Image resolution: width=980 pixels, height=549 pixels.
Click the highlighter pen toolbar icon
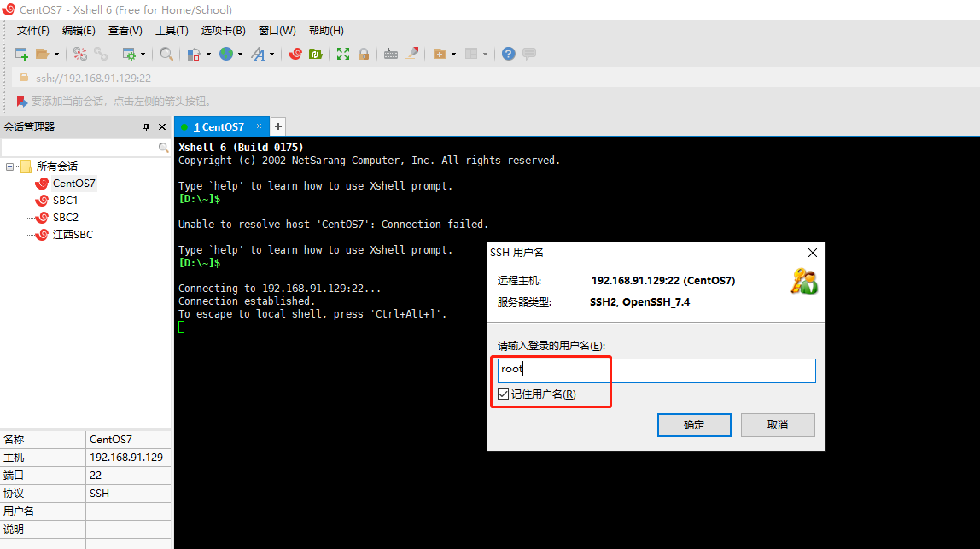click(411, 54)
